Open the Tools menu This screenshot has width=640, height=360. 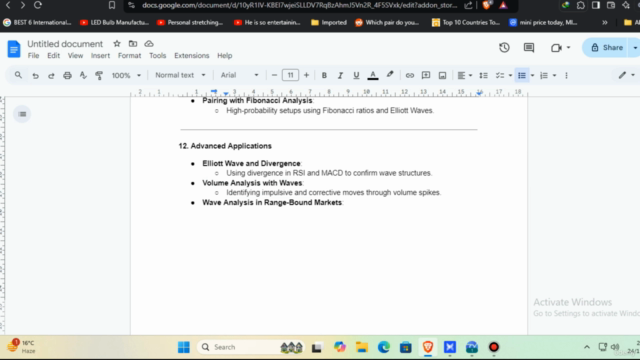point(158,56)
